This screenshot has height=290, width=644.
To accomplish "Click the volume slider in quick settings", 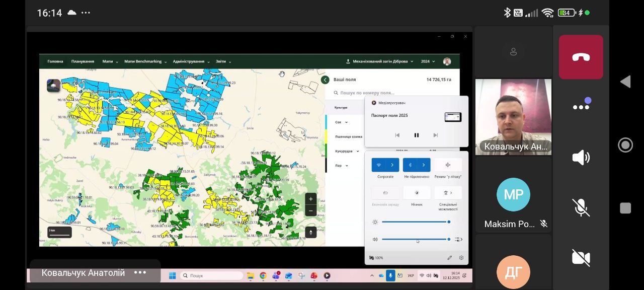I will pyautogui.click(x=415, y=239).
